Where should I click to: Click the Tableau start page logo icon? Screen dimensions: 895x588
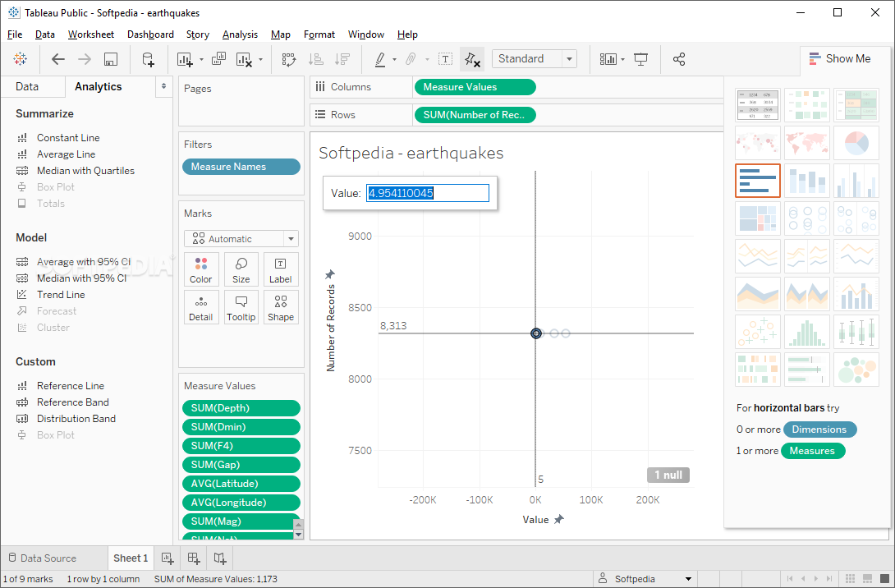click(20, 59)
